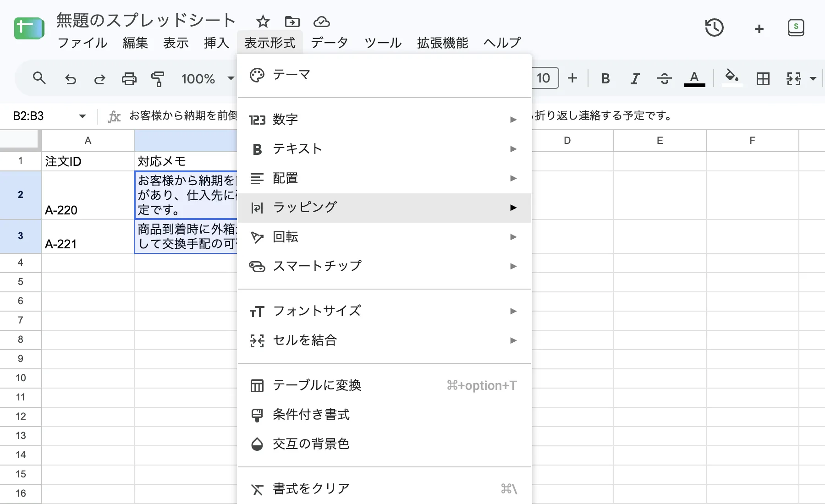Expand the 数字 submenu
The image size is (825, 504).
[384, 120]
